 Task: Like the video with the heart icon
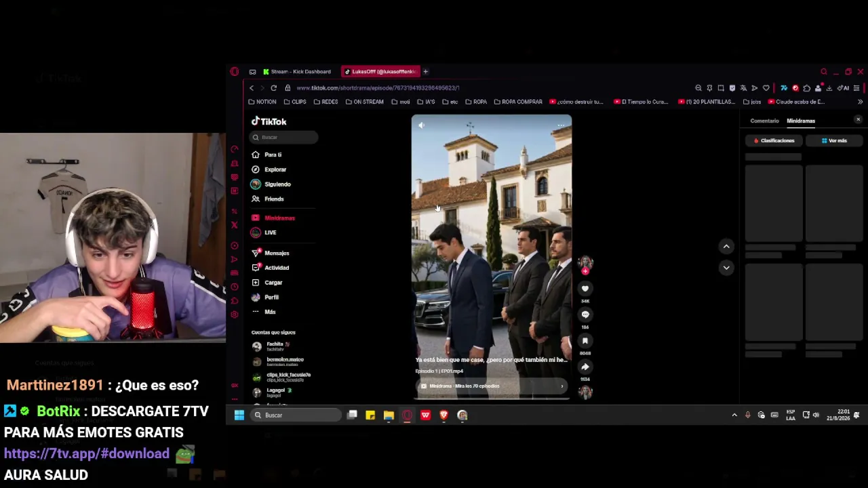585,289
